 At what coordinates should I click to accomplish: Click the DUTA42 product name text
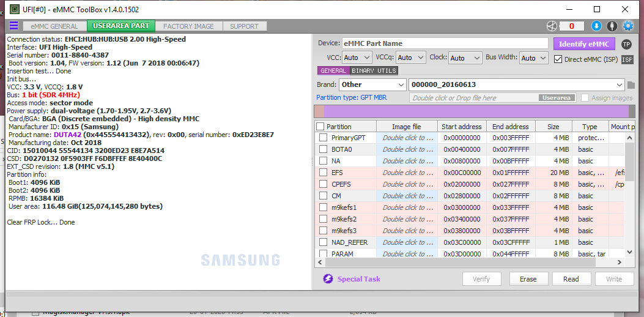point(68,135)
